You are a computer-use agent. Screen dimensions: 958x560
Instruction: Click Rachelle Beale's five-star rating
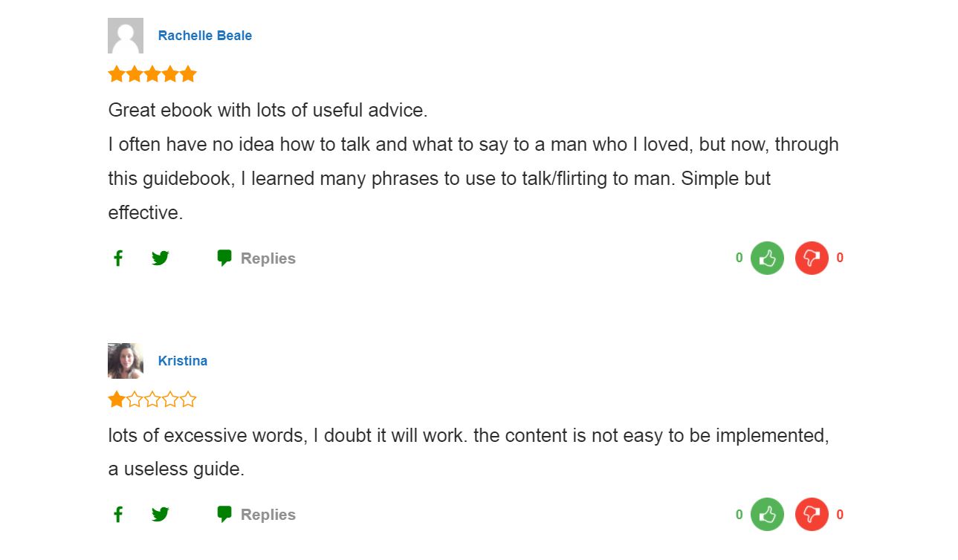[152, 74]
